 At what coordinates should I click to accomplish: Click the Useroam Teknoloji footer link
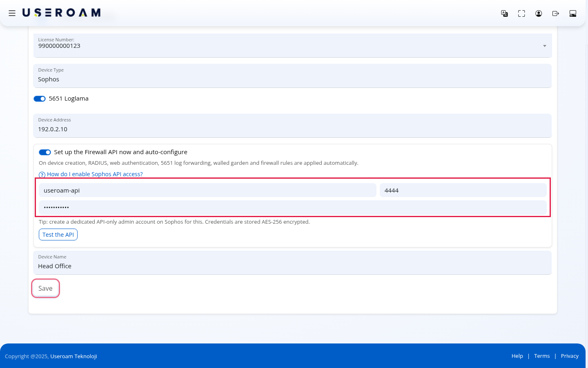coord(73,356)
